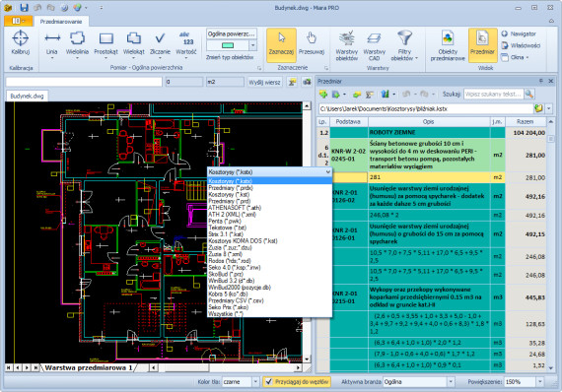
Task: Click the icon right of Wyślij wiersz
Action: click(293, 82)
